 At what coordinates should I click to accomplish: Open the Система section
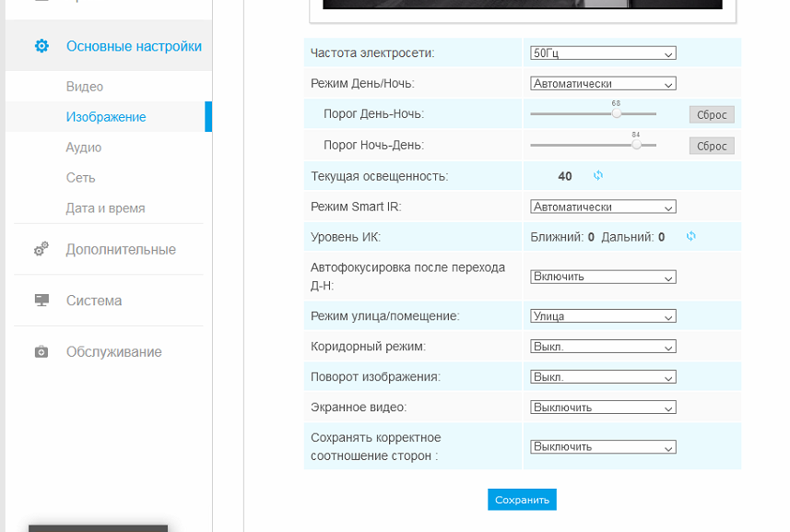click(94, 301)
